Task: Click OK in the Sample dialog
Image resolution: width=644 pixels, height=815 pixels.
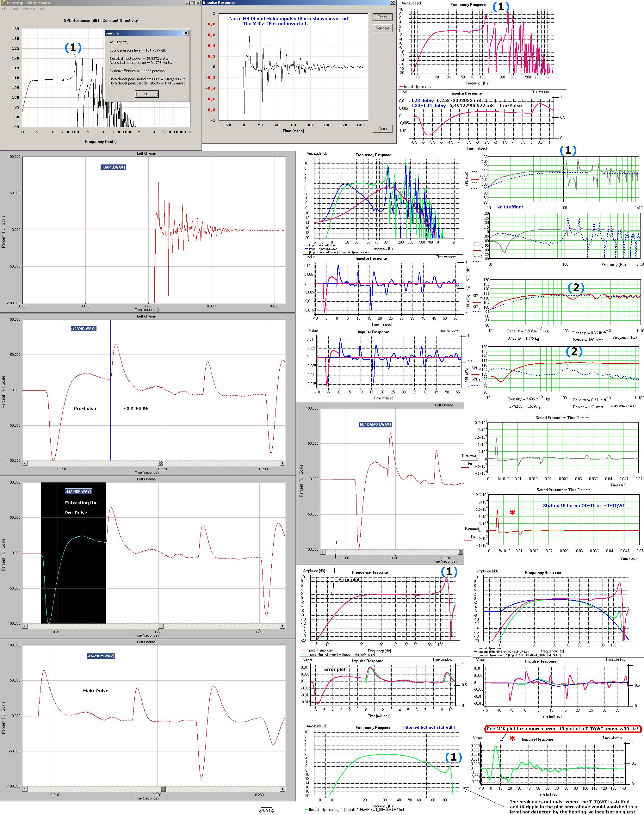Action: pyautogui.click(x=147, y=94)
